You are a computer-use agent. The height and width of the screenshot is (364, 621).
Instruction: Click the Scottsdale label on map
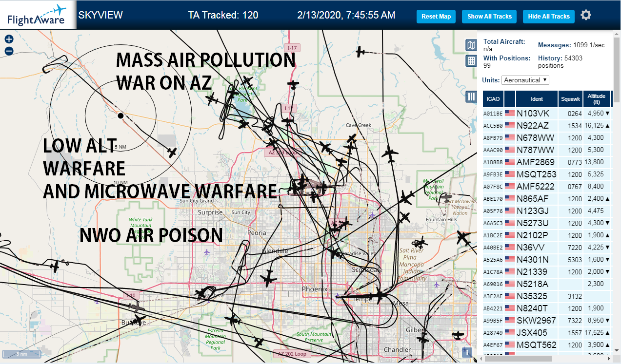367,269
